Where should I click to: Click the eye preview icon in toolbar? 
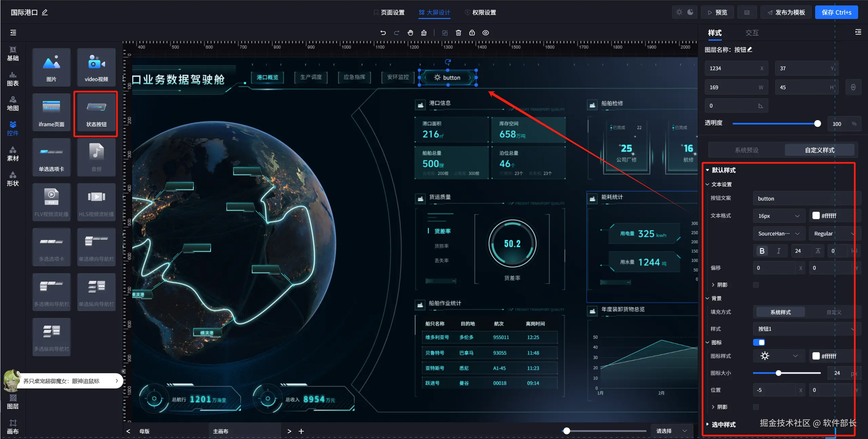(x=486, y=33)
